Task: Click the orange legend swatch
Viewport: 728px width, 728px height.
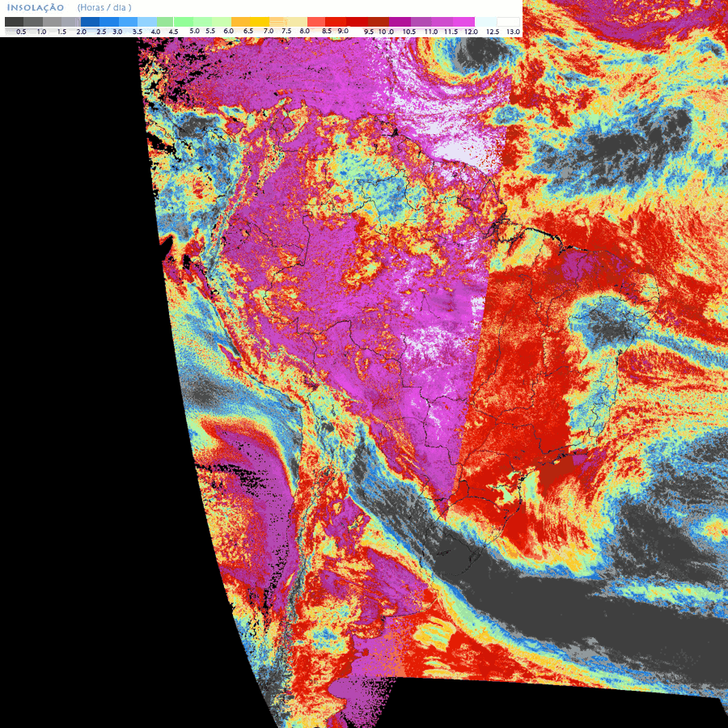Action: 240,22
